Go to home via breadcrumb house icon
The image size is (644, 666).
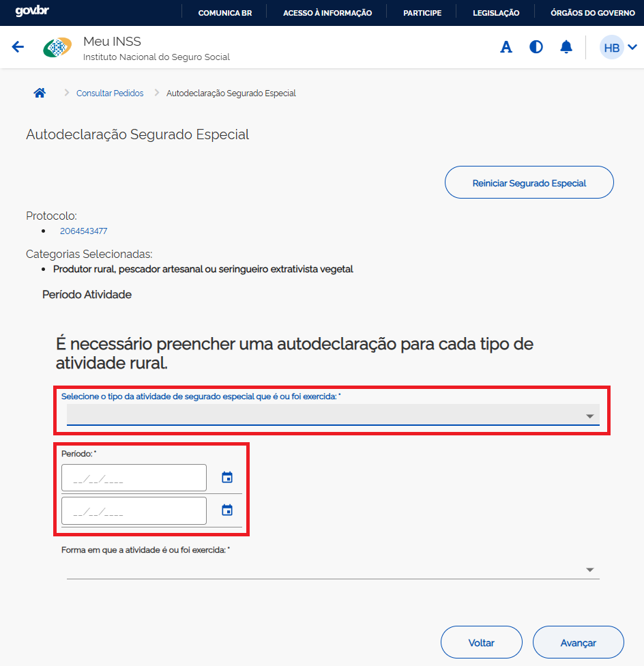tap(40, 93)
